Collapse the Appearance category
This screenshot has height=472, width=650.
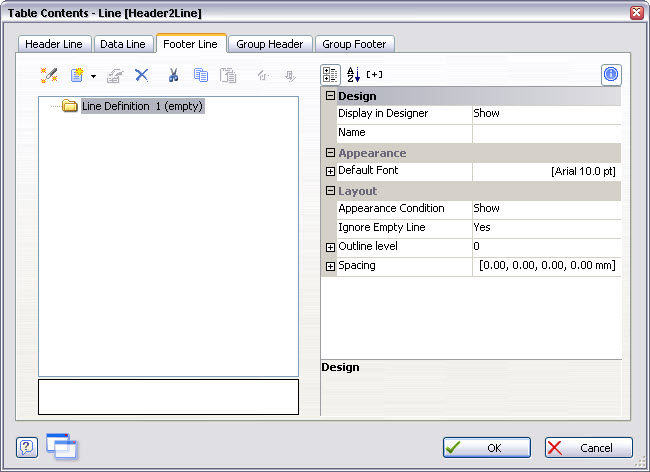[330, 153]
